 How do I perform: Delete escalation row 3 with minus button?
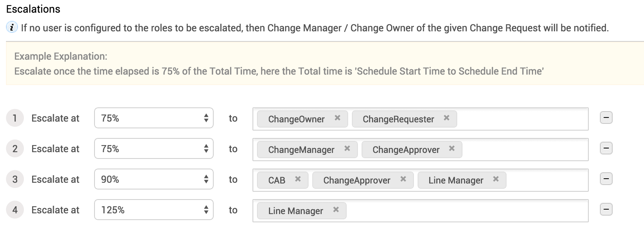pyautogui.click(x=606, y=179)
